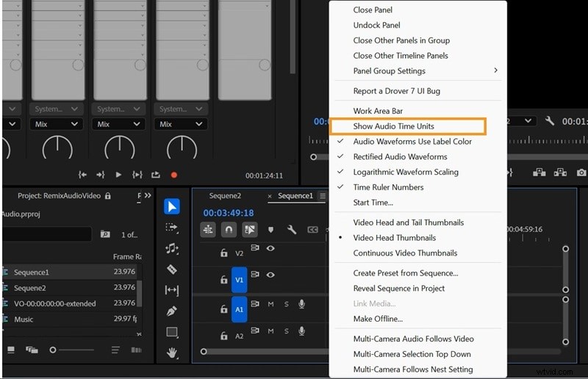Select the Selection tool arrow

[172, 206]
